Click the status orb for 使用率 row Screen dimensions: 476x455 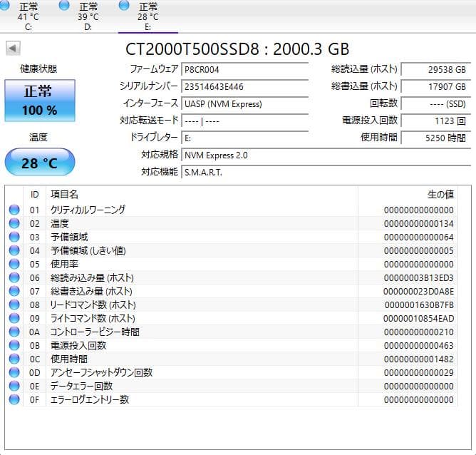tap(14, 264)
